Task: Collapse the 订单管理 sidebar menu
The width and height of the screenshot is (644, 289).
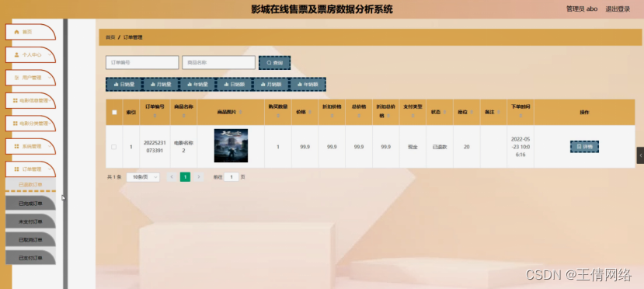Action: click(30, 169)
